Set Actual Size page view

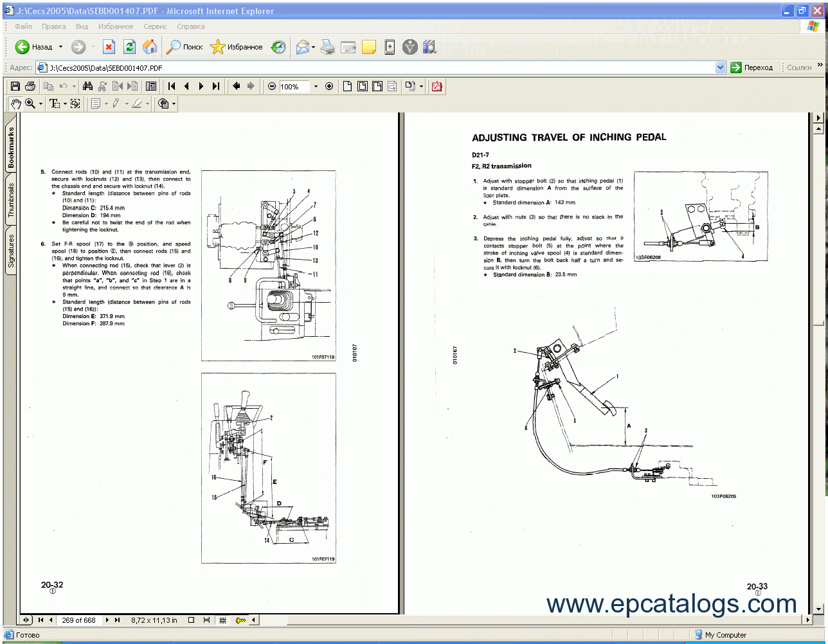coord(347,86)
